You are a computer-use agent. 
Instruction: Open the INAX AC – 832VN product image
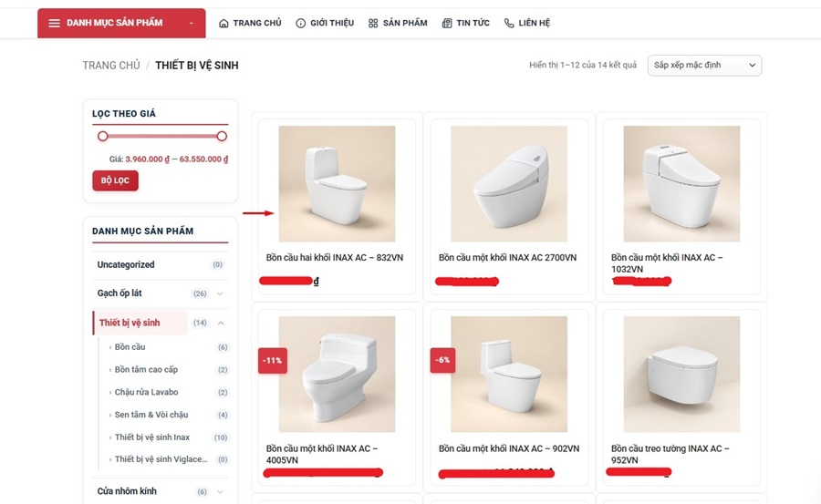point(337,184)
